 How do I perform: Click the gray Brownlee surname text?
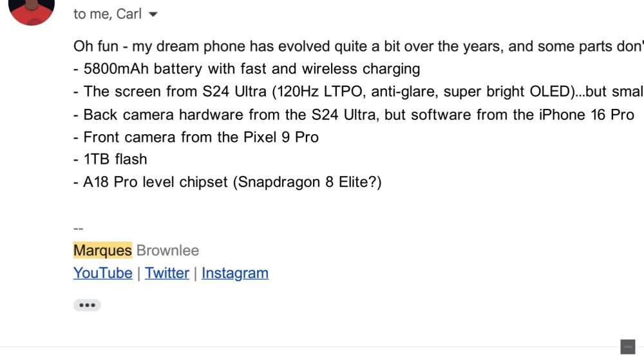(x=167, y=250)
